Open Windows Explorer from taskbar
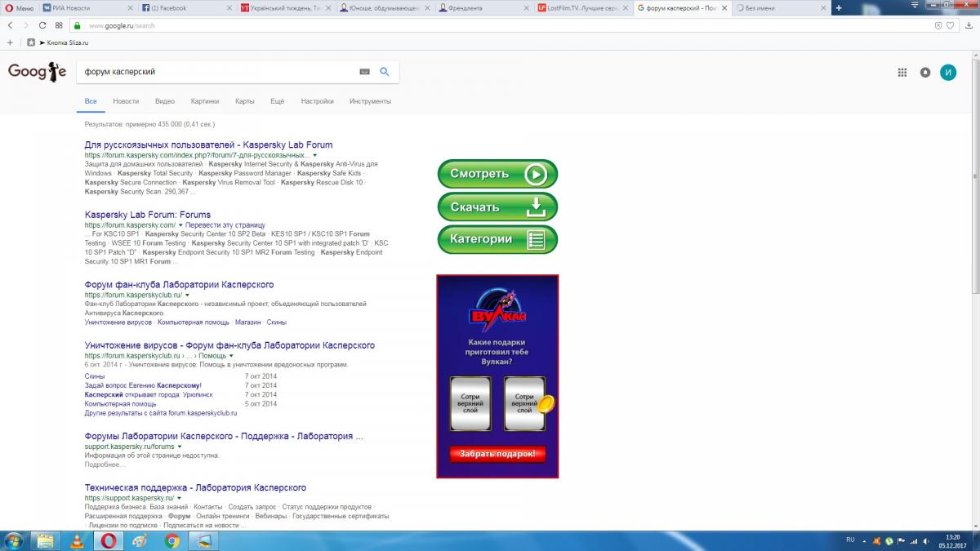The height and width of the screenshot is (551, 980). tap(46, 540)
